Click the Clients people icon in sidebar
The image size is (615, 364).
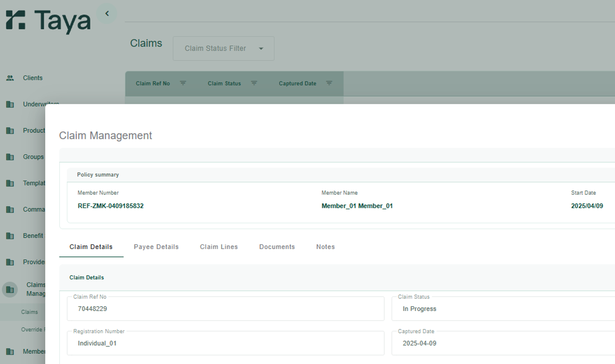point(10,78)
